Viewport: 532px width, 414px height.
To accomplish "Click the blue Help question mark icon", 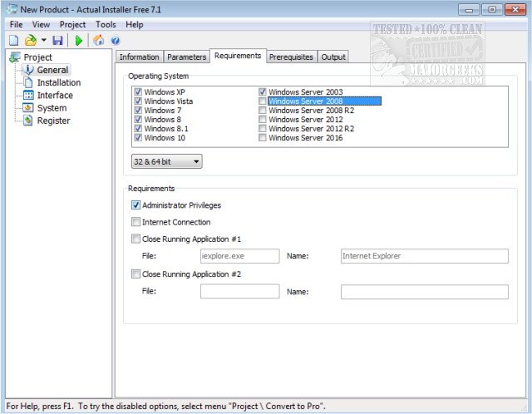I will (116, 41).
